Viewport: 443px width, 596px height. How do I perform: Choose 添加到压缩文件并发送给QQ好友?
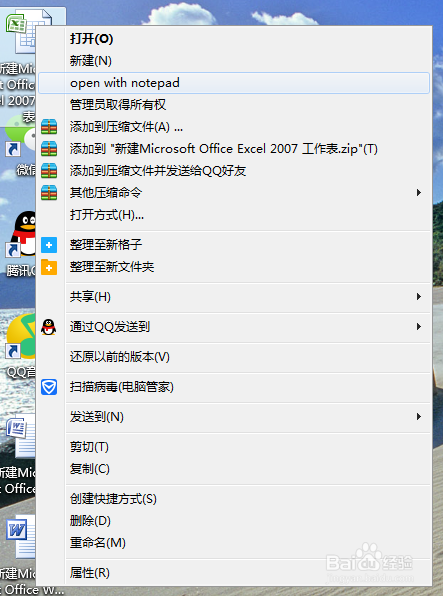[234, 171]
